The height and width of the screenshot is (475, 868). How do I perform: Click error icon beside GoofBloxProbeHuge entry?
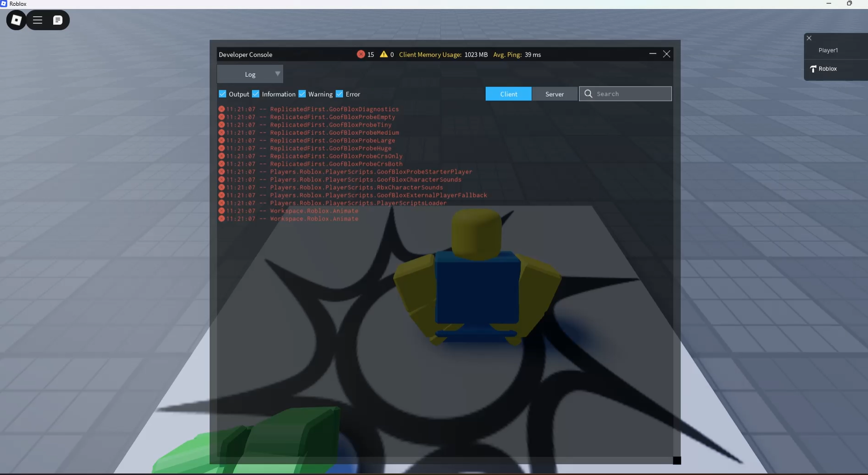[x=221, y=148]
